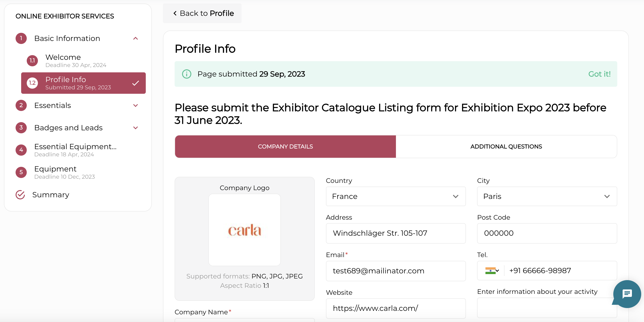
Task: Switch to the Additional Questions tab
Action: (506, 147)
